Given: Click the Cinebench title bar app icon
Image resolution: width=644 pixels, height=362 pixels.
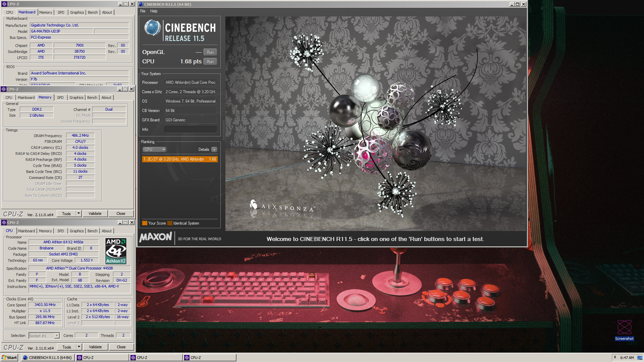Looking at the screenshot, I should click(141, 4).
